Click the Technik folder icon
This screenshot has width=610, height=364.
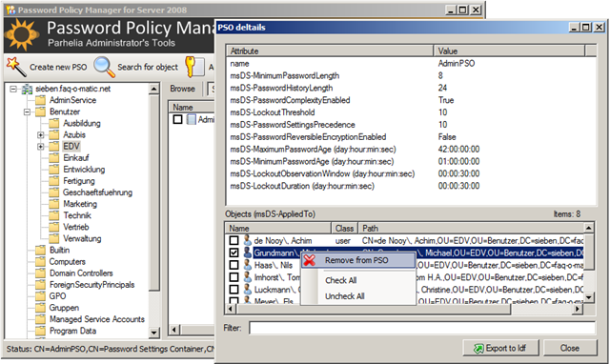point(54,215)
